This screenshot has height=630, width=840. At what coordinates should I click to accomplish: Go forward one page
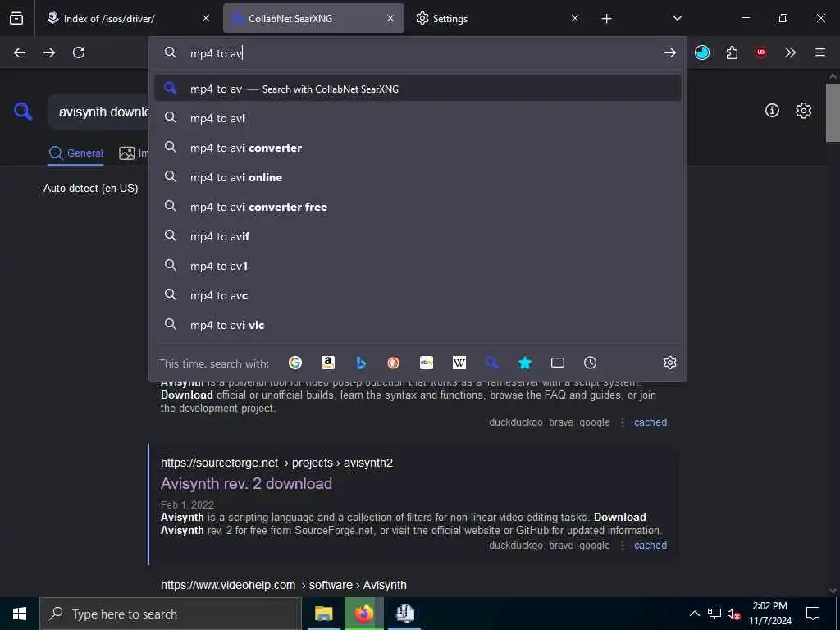coord(49,52)
